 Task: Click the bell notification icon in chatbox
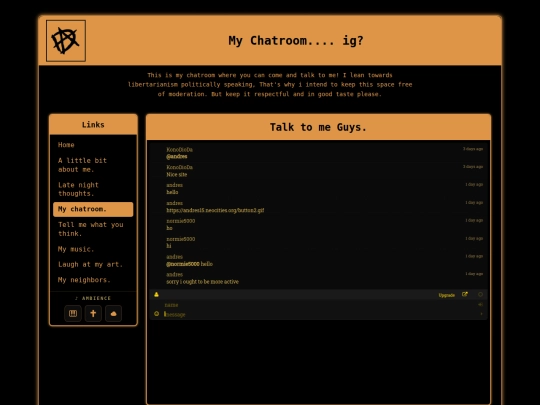(x=156, y=294)
